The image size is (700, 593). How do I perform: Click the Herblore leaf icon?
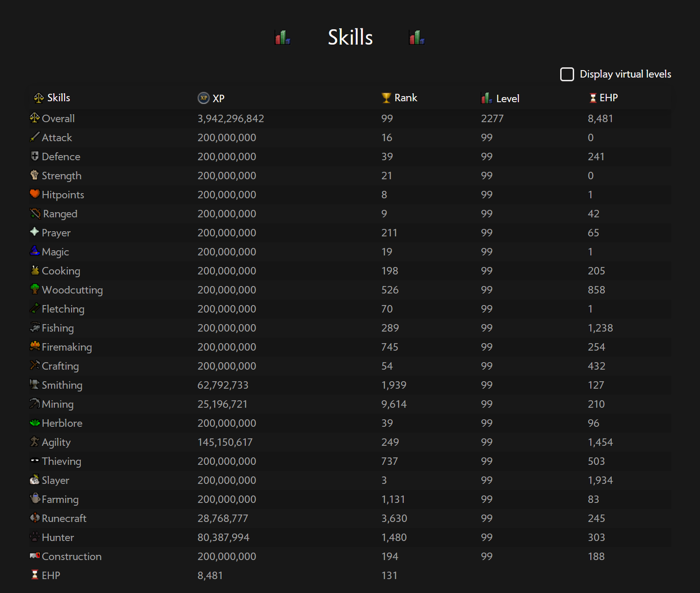point(35,423)
